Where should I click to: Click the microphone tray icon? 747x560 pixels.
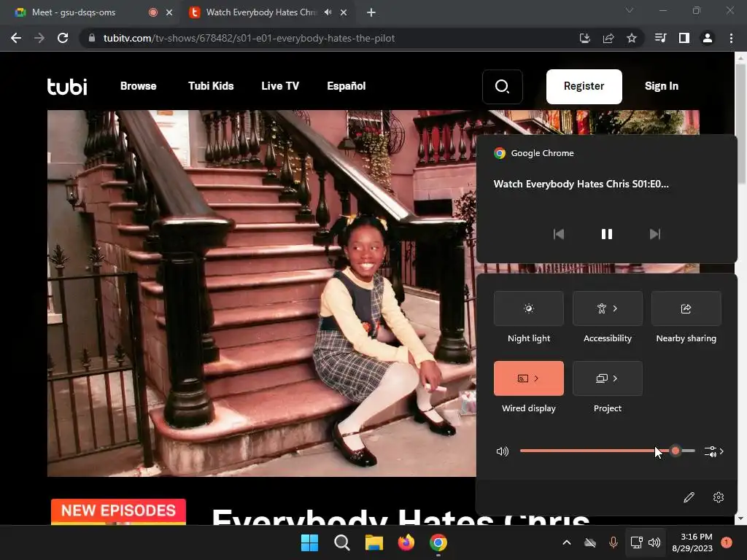(613, 542)
